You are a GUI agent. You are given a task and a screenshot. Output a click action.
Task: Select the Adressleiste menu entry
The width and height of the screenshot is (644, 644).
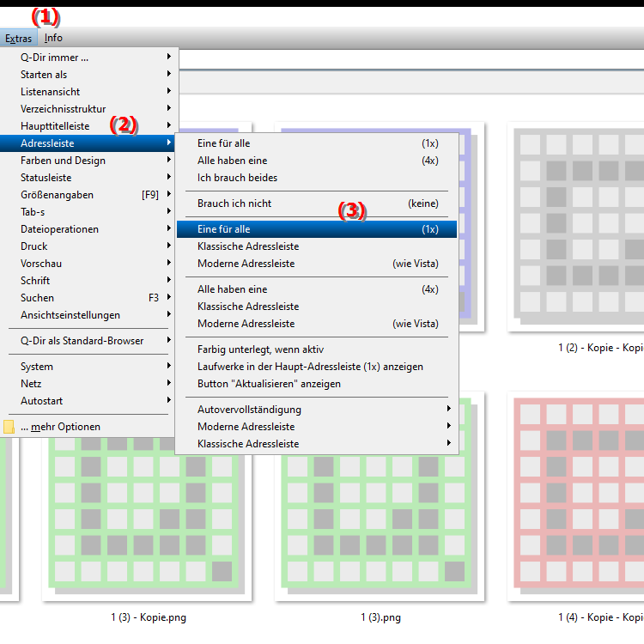point(88,143)
